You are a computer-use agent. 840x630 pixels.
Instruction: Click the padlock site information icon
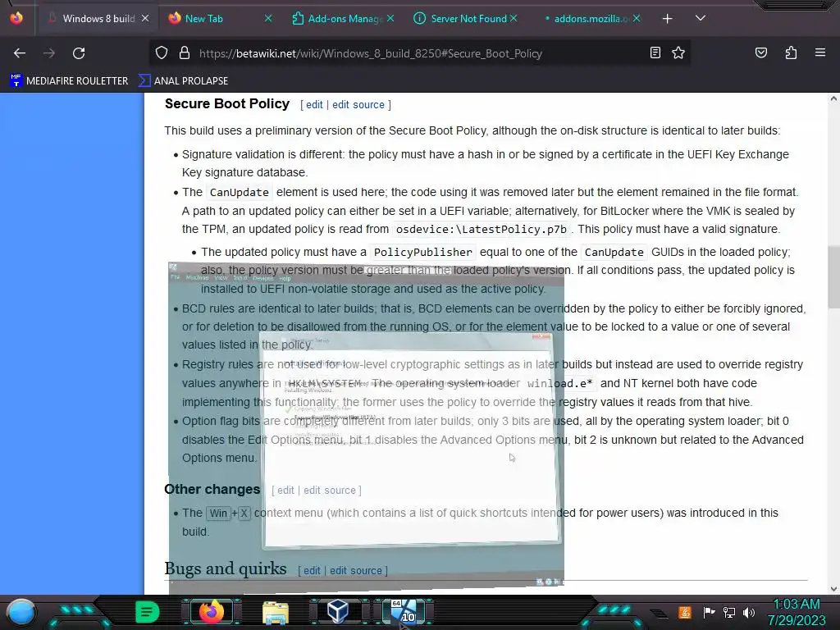tap(185, 53)
